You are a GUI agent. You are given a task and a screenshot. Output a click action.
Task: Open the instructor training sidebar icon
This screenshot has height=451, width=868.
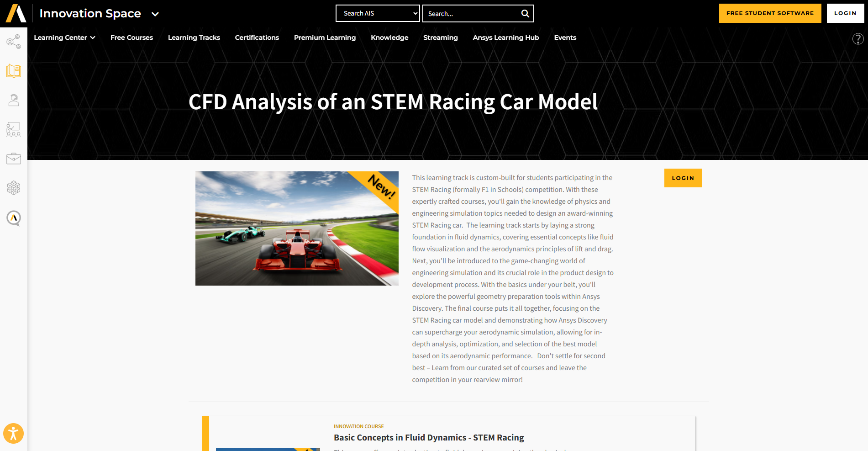[x=14, y=129]
